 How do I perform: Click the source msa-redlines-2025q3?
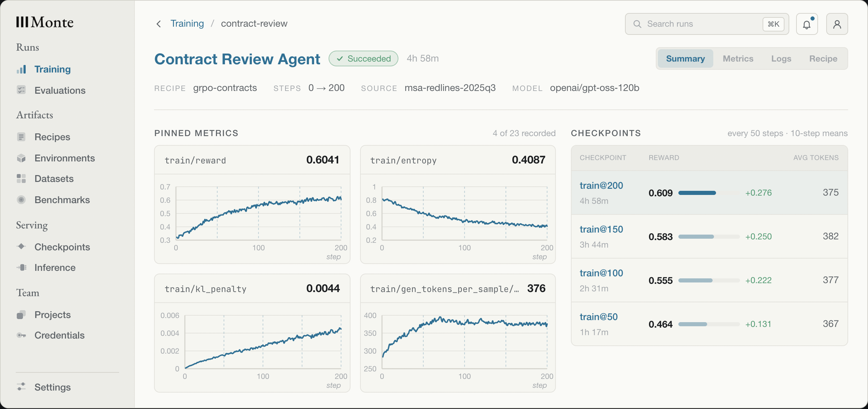pyautogui.click(x=450, y=88)
